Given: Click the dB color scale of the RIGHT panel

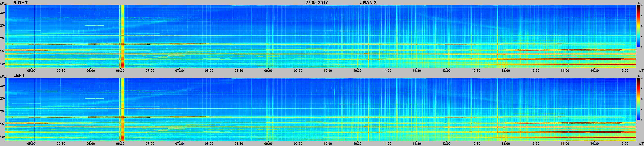Looking at the screenshot, I should point(638,26).
